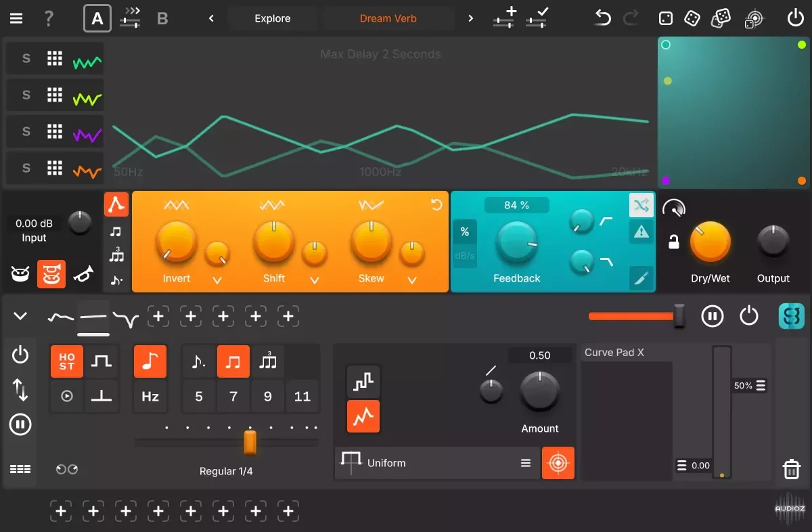Viewport: 812px width, 532px height.
Task: Expand the Invert options chevron
Action: [x=217, y=280]
